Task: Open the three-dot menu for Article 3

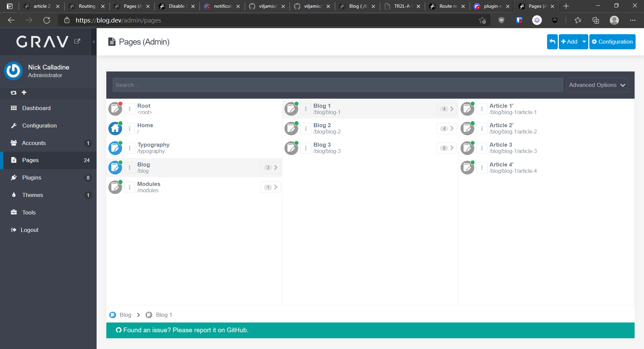Action: pyautogui.click(x=482, y=148)
